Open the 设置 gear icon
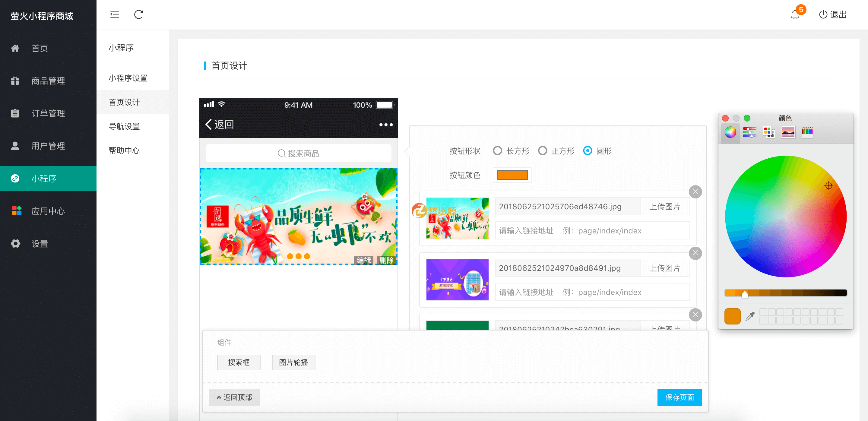This screenshot has height=421, width=868. tap(15, 243)
